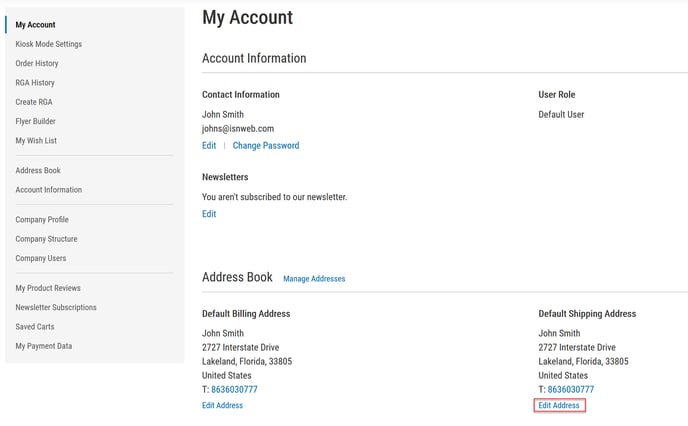View My Product Reviews
Image resolution: width=688 pixels, height=426 pixels.
point(49,288)
